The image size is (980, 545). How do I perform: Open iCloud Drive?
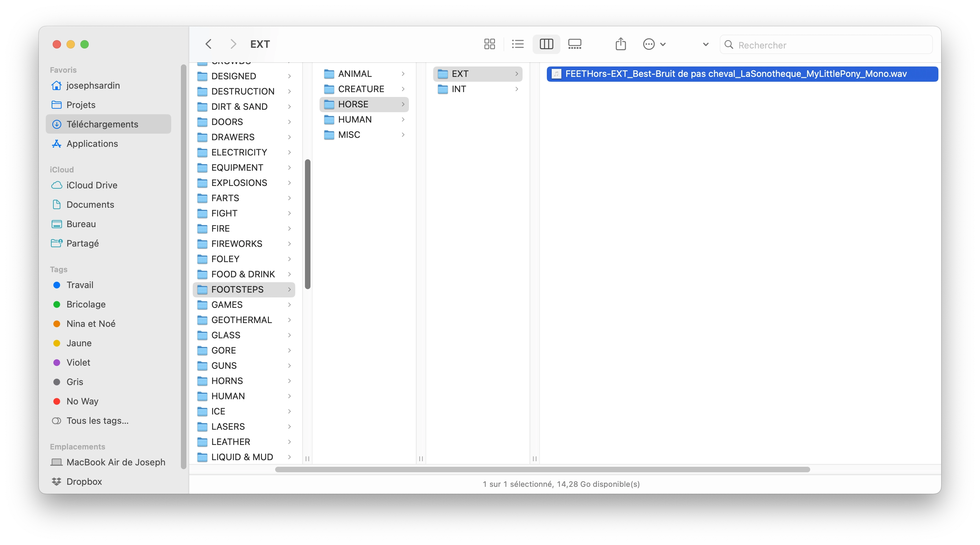coord(108,185)
